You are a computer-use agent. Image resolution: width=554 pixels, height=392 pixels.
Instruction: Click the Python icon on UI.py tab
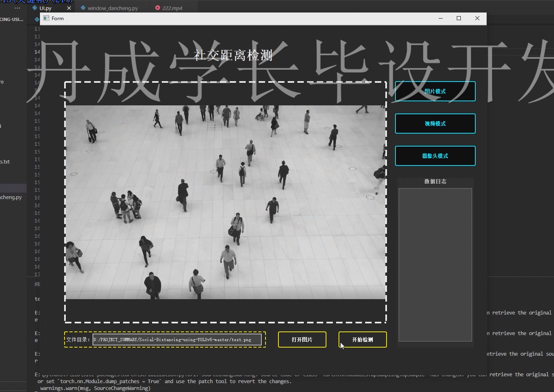click(x=35, y=8)
